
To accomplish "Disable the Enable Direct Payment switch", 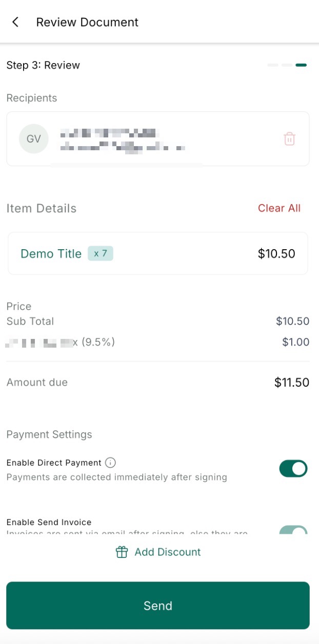I will (293, 469).
